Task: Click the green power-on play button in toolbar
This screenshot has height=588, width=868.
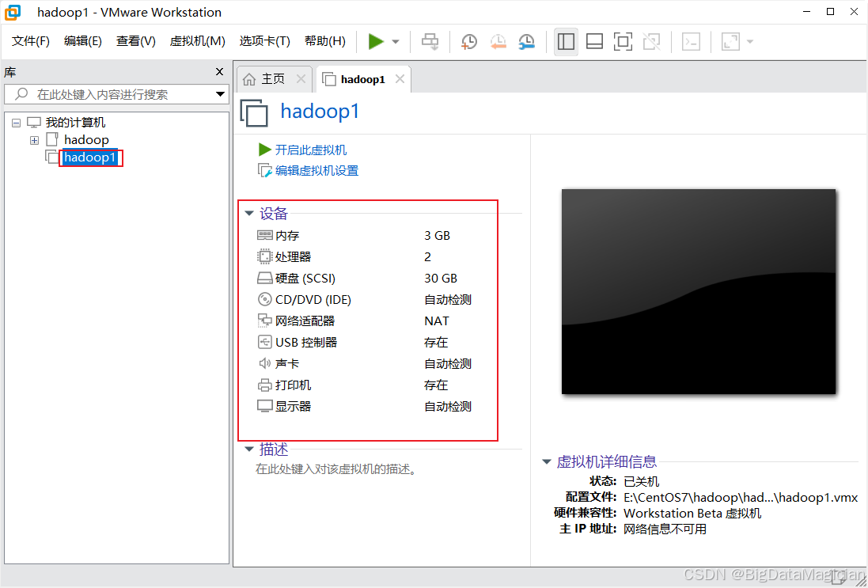Action: pos(376,41)
